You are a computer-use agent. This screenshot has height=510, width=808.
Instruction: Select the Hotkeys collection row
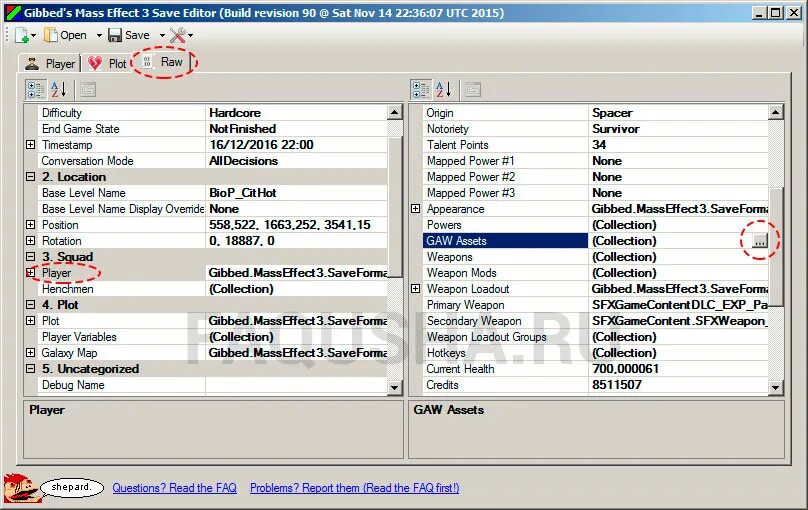pyautogui.click(x=596, y=352)
